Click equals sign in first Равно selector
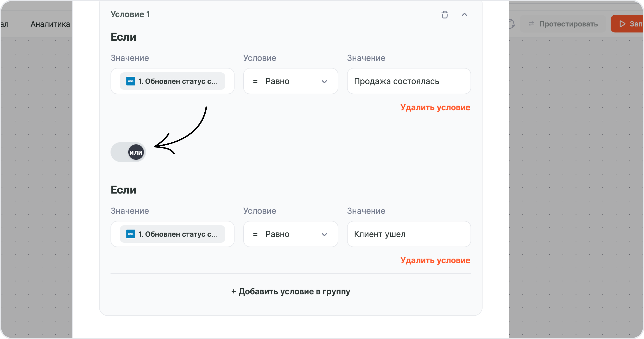This screenshot has height=339, width=644. tap(255, 81)
